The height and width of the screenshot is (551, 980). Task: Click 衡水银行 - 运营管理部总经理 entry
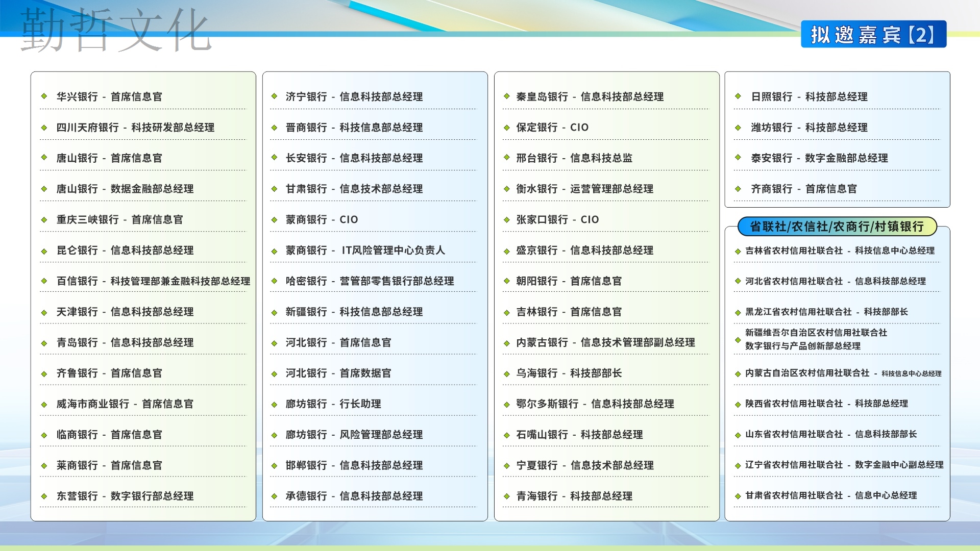point(585,189)
